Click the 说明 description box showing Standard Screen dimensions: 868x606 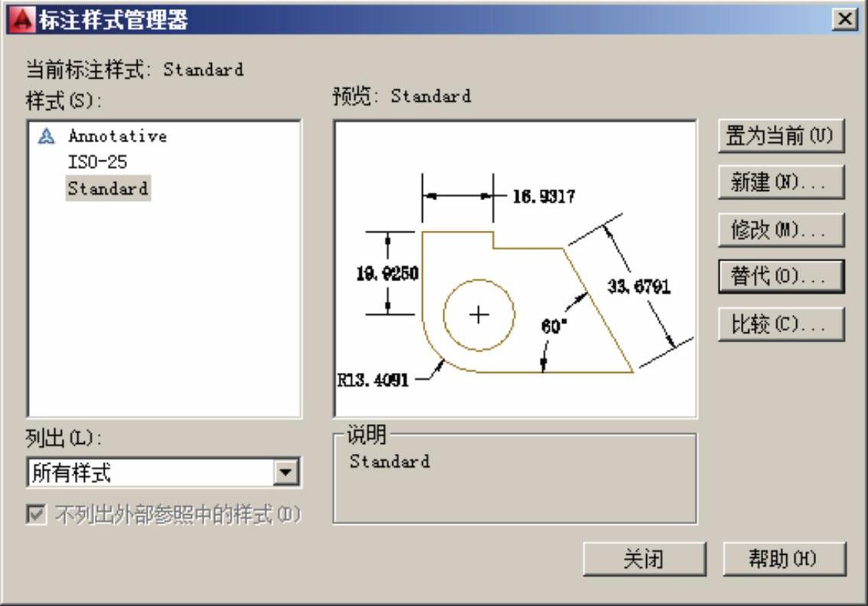[515, 481]
